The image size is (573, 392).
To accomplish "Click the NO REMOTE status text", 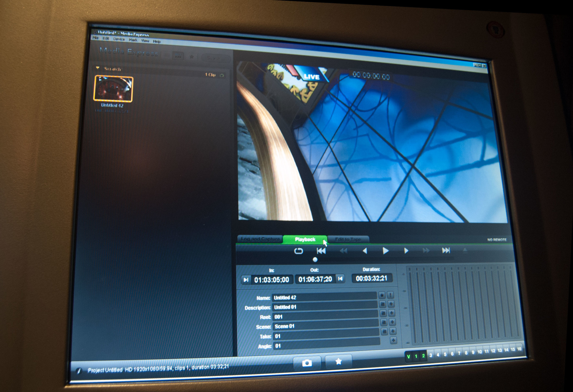I will [x=497, y=240].
